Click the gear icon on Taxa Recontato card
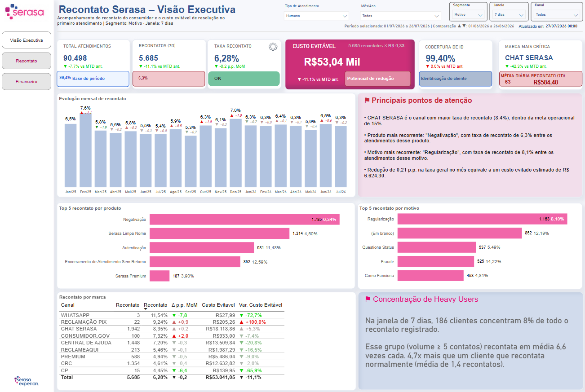This screenshot has width=585, height=392. click(273, 47)
